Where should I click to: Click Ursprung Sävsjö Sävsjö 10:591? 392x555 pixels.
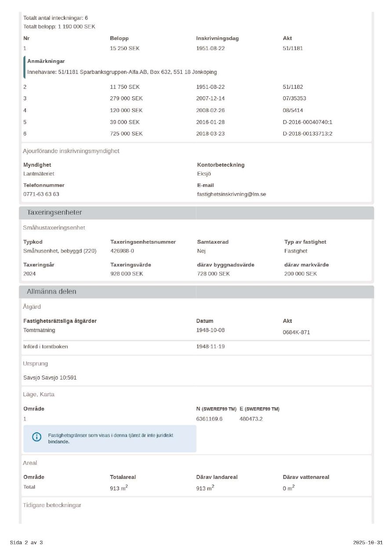[x=50, y=378]
